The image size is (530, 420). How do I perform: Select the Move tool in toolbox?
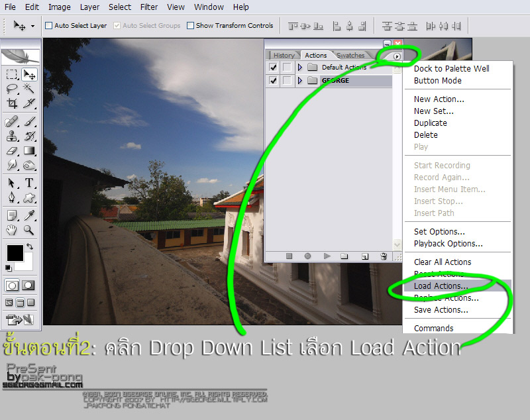[29, 74]
